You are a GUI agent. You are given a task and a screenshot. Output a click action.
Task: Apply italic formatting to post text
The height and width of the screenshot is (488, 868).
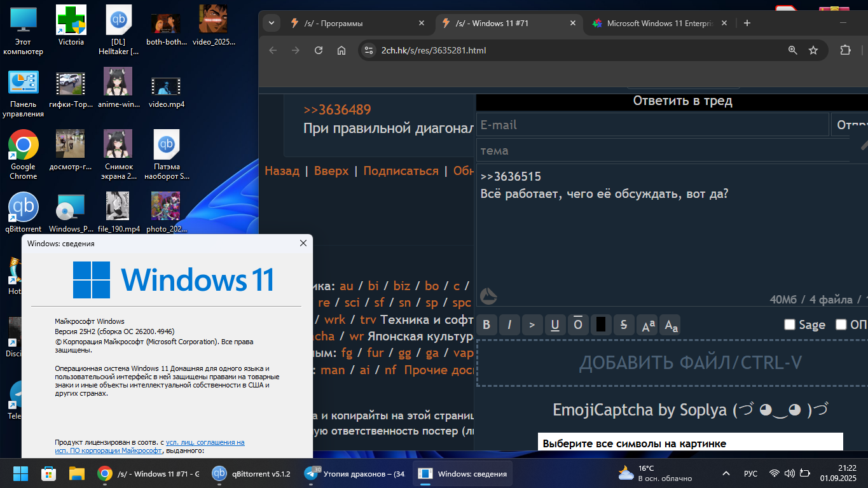click(509, 324)
